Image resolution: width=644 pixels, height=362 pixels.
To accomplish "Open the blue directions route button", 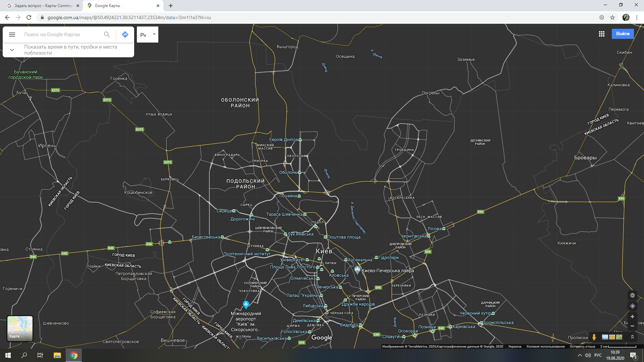I will (125, 35).
